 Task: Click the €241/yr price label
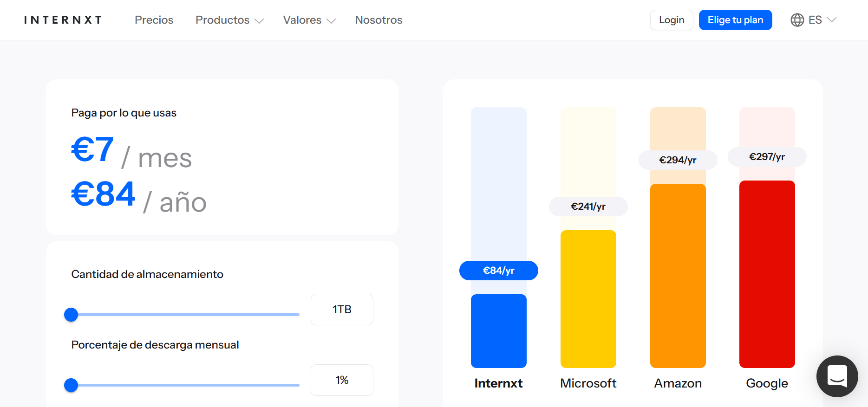[588, 207]
